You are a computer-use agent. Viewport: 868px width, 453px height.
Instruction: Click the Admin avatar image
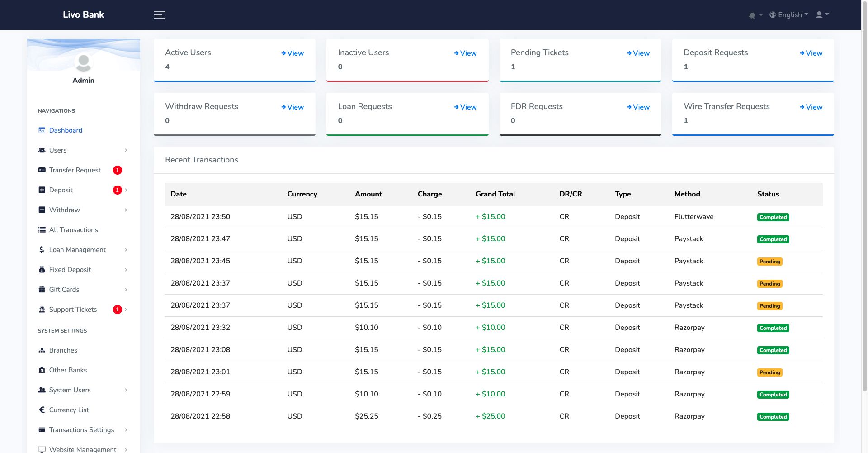84,62
